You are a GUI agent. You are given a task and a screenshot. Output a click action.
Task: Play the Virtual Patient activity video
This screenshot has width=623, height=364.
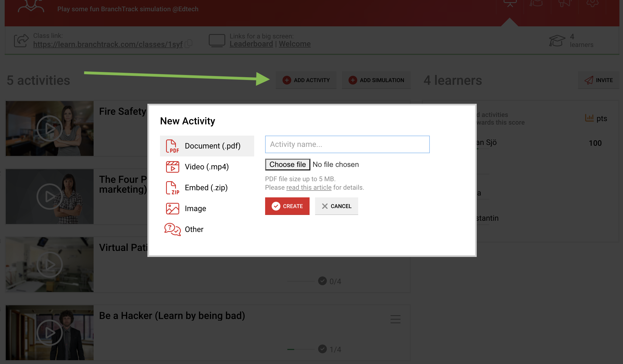click(x=49, y=264)
